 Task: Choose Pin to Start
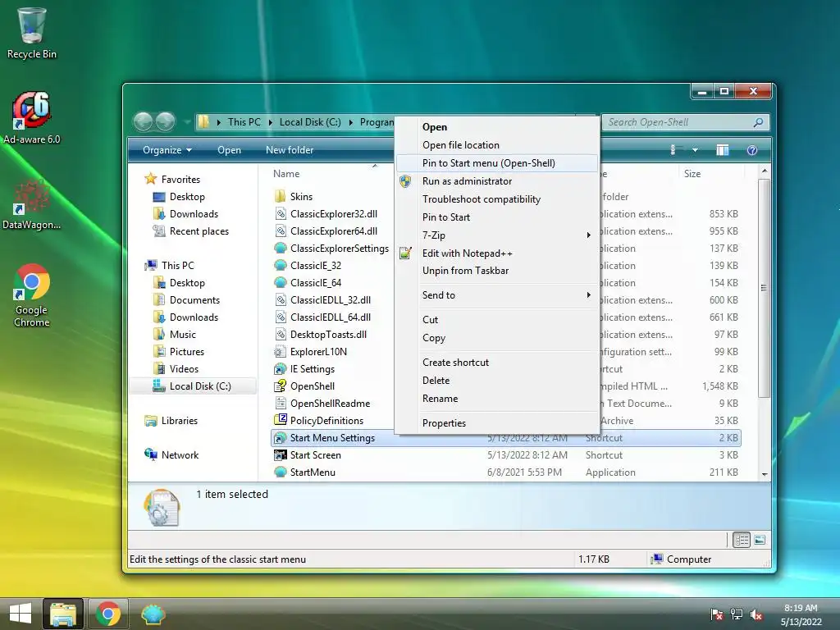click(497, 217)
